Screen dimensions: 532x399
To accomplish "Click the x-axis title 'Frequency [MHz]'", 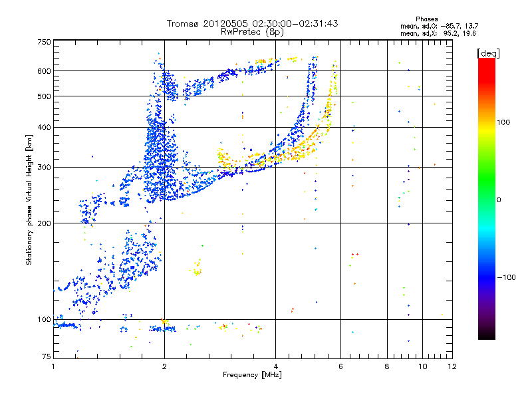I will tap(252, 375).
